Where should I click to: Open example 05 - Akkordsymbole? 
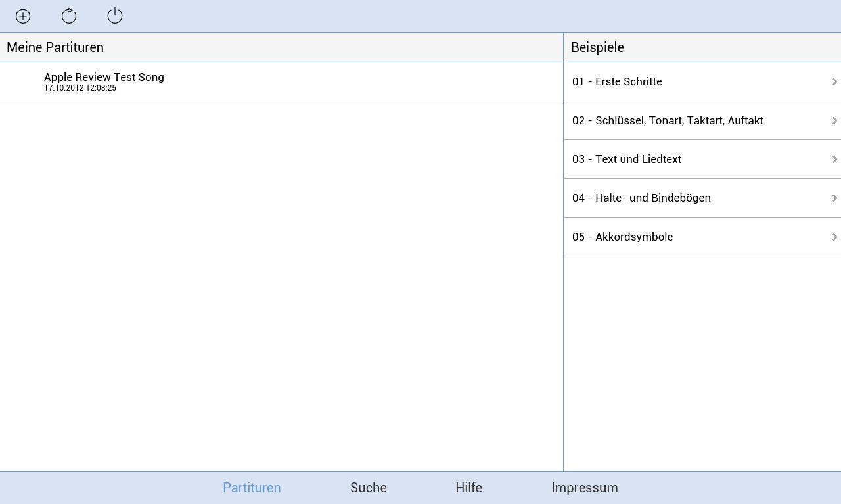pos(702,237)
